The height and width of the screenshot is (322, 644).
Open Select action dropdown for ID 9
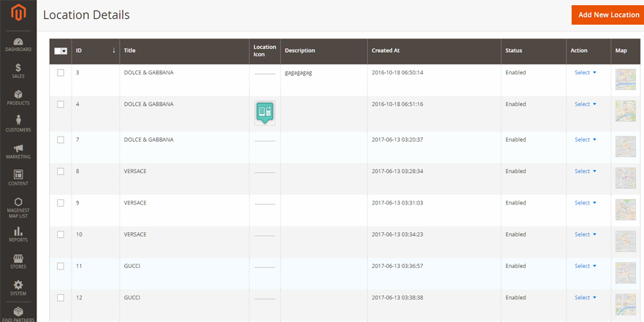tap(586, 203)
